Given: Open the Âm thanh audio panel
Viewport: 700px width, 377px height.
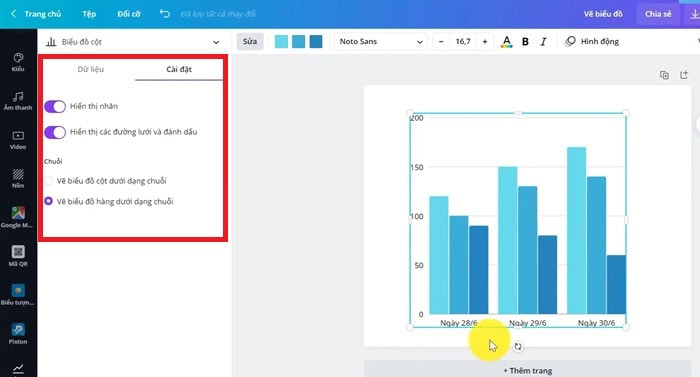Looking at the screenshot, I should pyautogui.click(x=18, y=101).
